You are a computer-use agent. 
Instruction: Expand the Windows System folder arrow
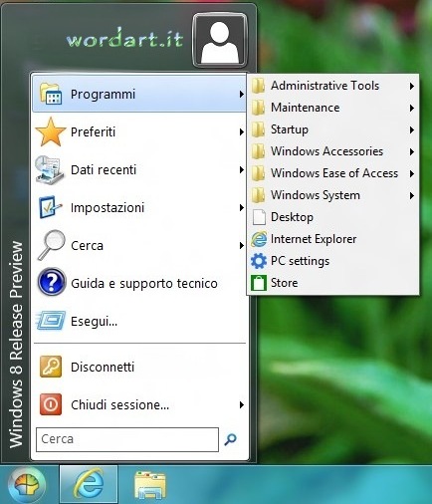(x=411, y=195)
